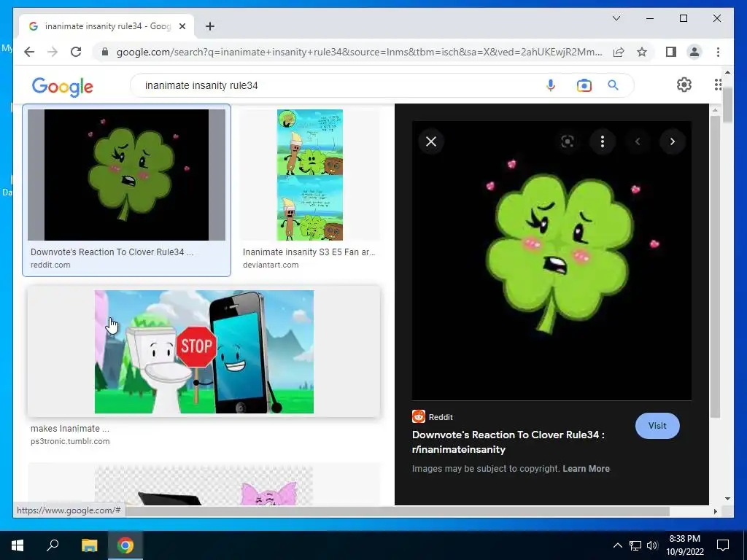Open the Downvote's Reaction Reddit title link
The image size is (747, 560).
coord(508,442)
